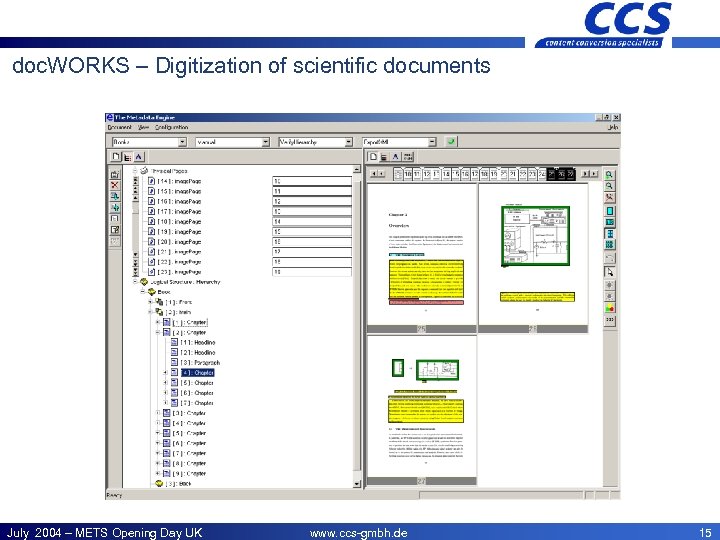Select page tab 21 in page strip
The height and width of the screenshot is (540, 720).
[x=513, y=174]
